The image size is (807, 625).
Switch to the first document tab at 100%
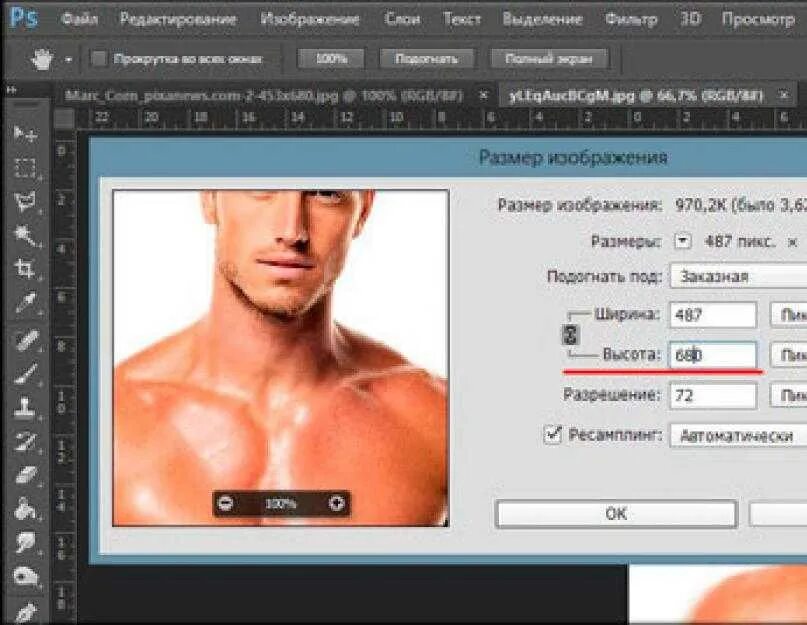(x=264, y=95)
